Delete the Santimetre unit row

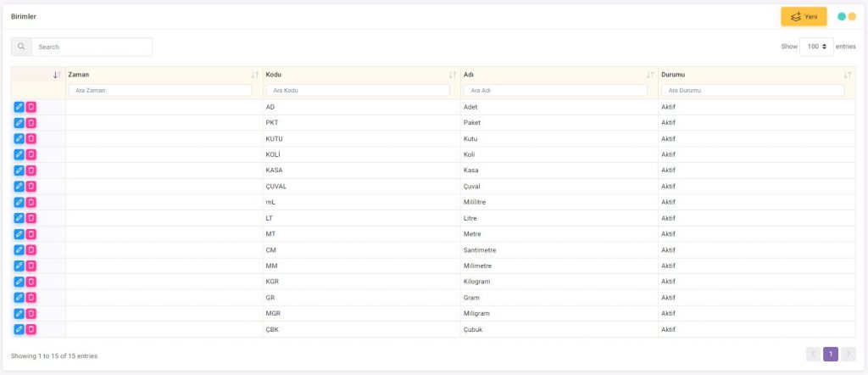coord(31,249)
